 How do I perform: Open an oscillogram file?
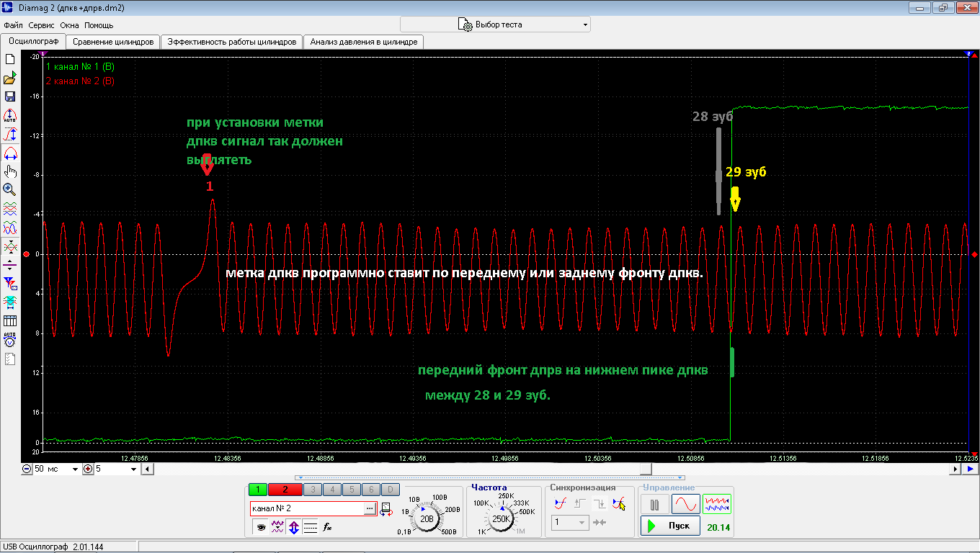(x=10, y=78)
